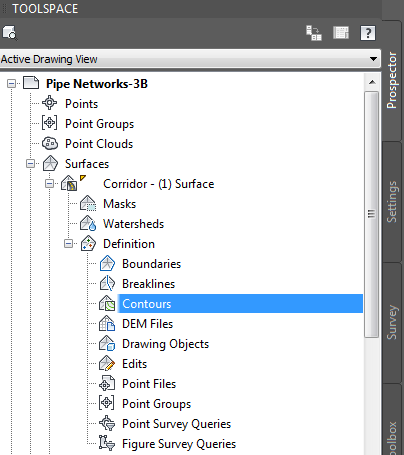
Task: Open the Active Drawing View dropdown
Action: (x=373, y=59)
